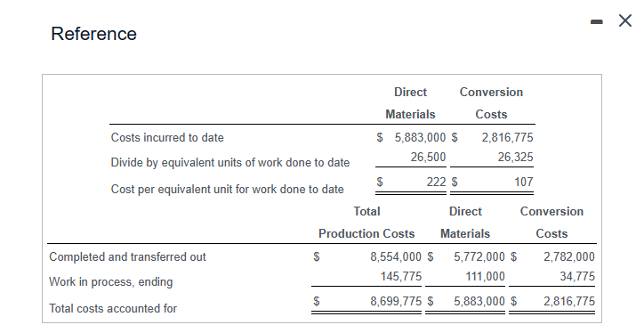Click the 26,325 equivalent units value

515,157
